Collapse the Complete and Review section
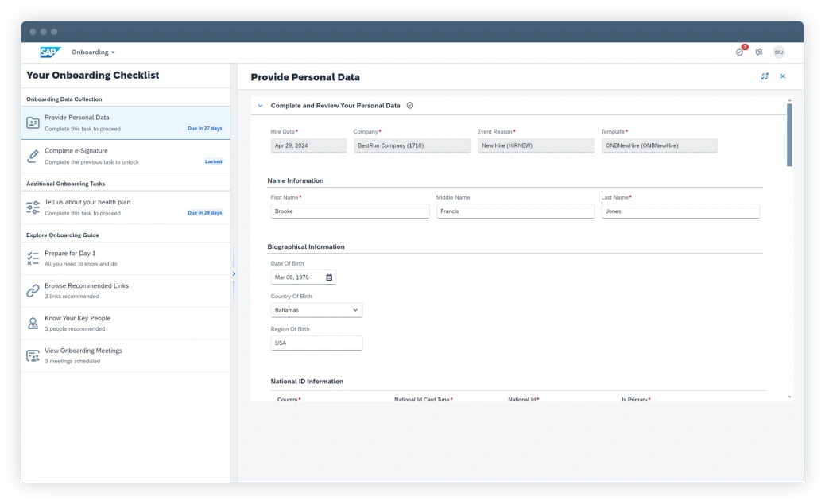The image size is (825, 504). [x=260, y=106]
